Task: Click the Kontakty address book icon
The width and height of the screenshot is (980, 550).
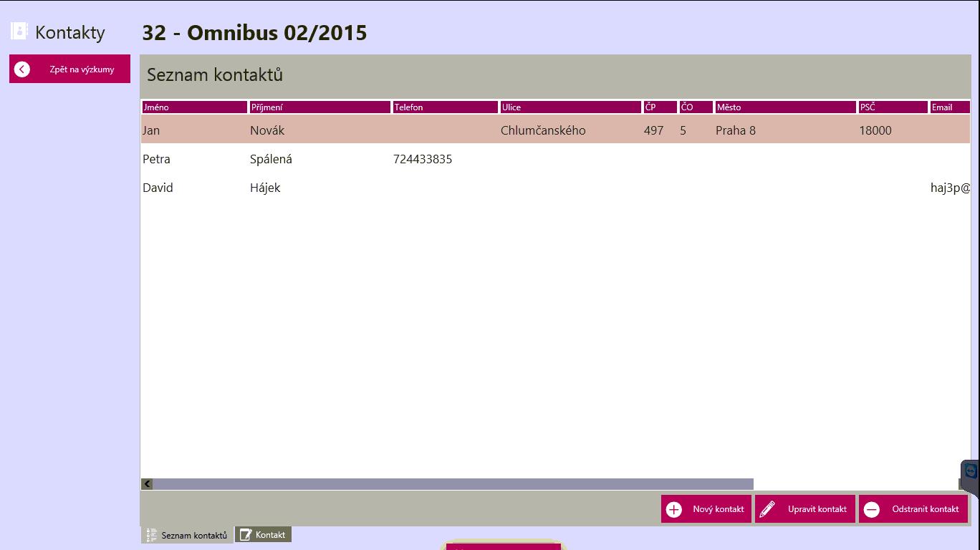Action: 19,32
